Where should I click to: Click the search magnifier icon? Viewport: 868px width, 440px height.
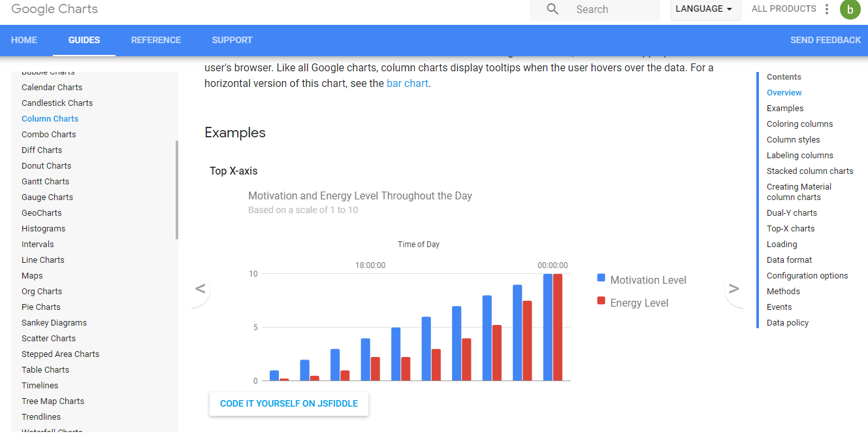[x=552, y=9]
